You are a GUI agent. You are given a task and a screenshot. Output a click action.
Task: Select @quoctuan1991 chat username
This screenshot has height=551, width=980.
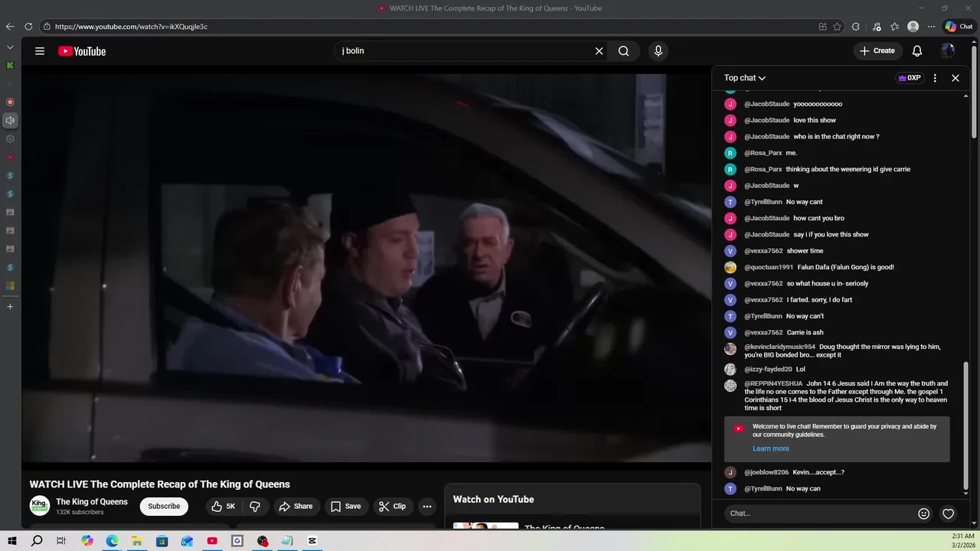tap(769, 267)
